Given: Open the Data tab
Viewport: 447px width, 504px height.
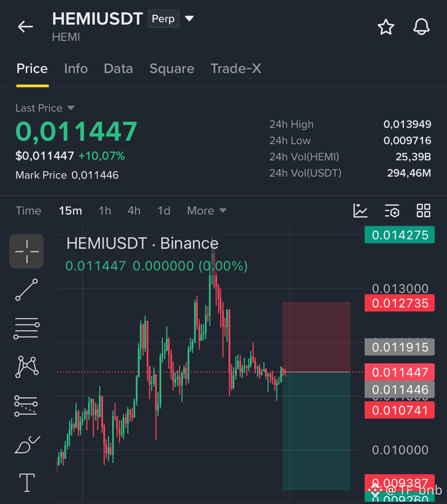Looking at the screenshot, I should [118, 69].
